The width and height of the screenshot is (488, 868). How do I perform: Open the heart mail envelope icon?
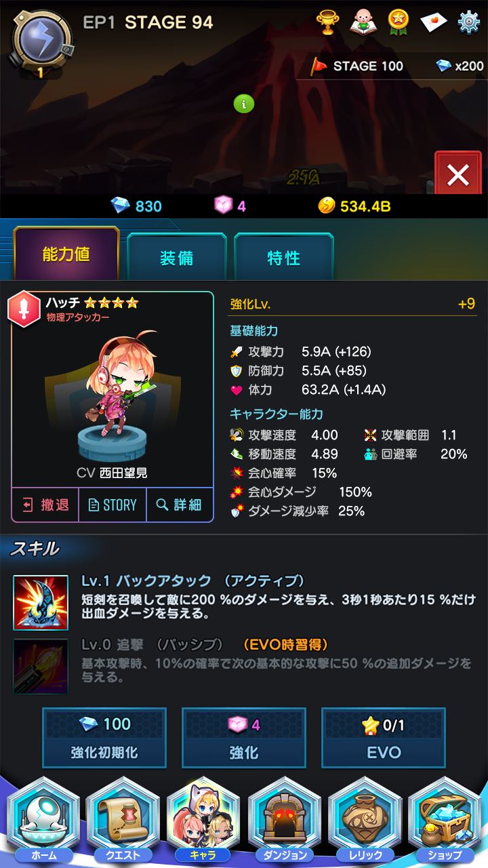point(433,22)
